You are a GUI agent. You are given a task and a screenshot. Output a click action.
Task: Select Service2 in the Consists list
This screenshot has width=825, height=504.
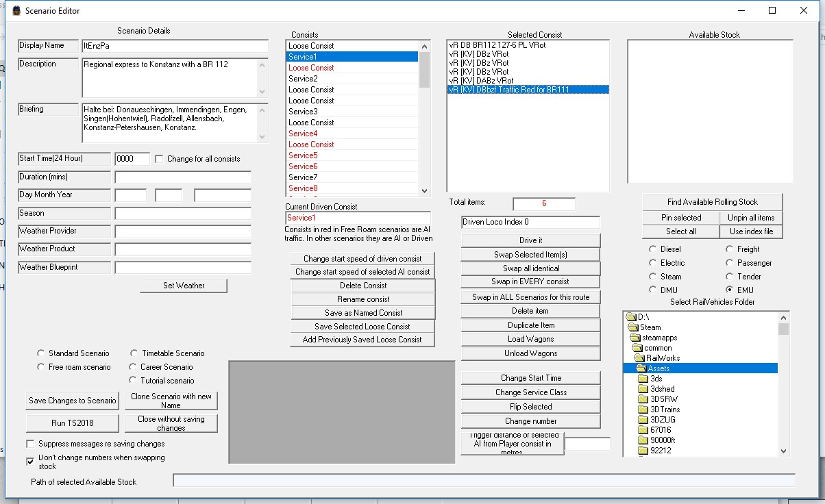point(303,79)
